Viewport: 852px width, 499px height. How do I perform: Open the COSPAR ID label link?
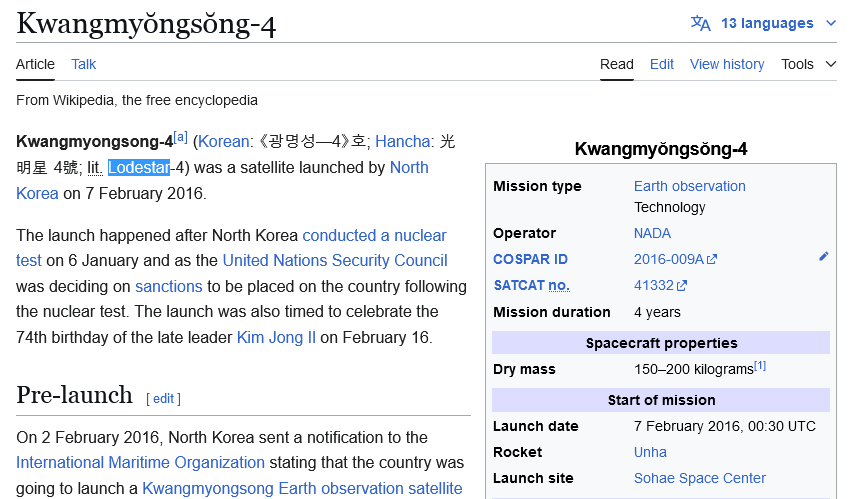click(x=530, y=259)
